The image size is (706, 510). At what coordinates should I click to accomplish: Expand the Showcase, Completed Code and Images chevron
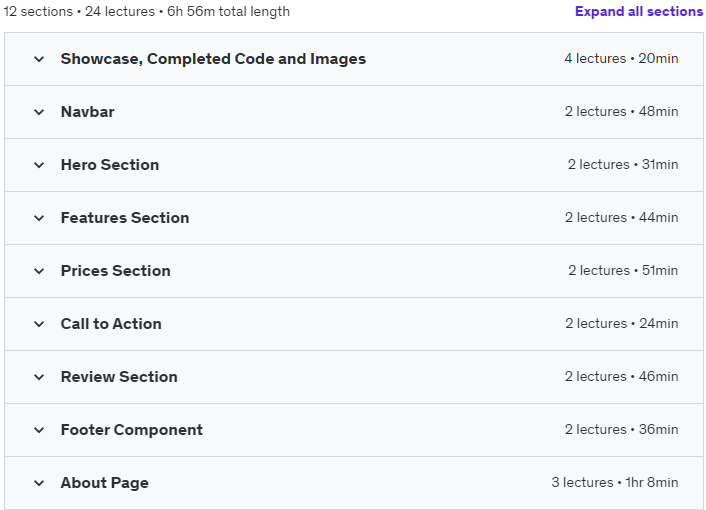click(39, 59)
